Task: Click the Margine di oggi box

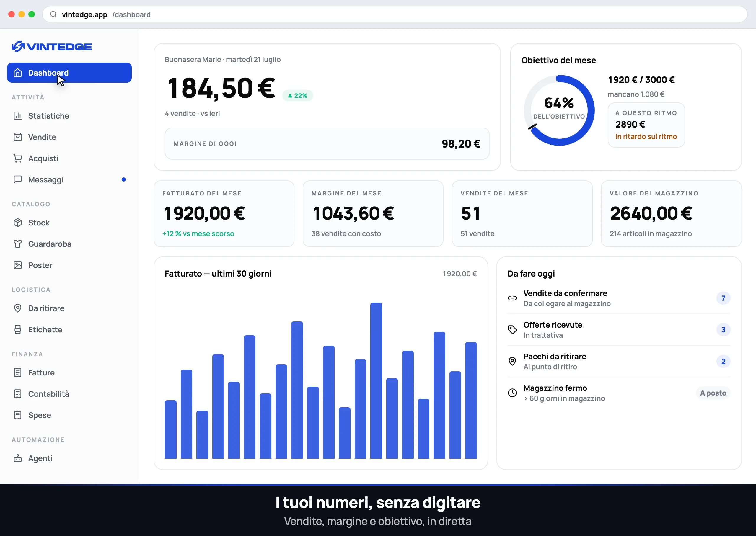Action: tap(327, 143)
